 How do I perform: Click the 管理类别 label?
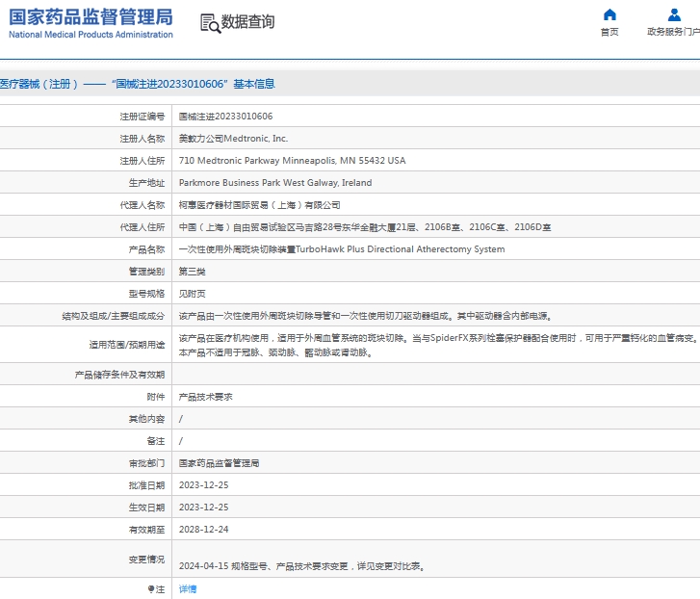pyautogui.click(x=146, y=272)
